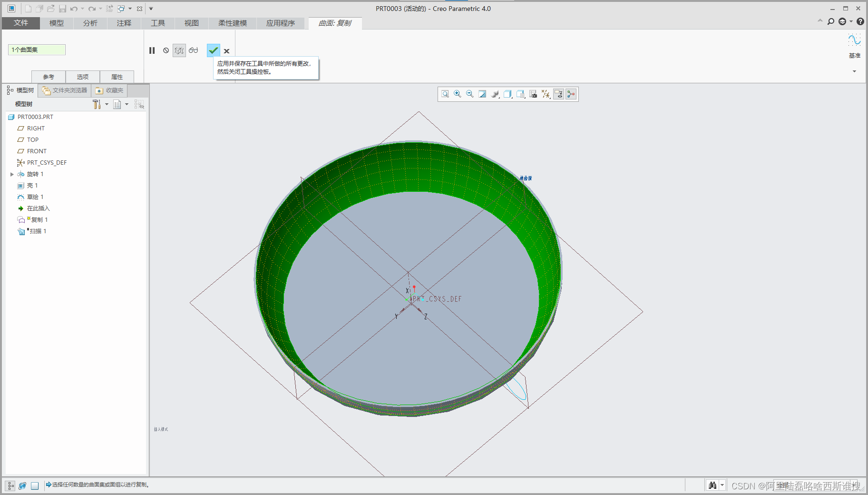Open the 属性 slide-down panel
Image resolution: width=868 pixels, height=495 pixels.
[117, 77]
